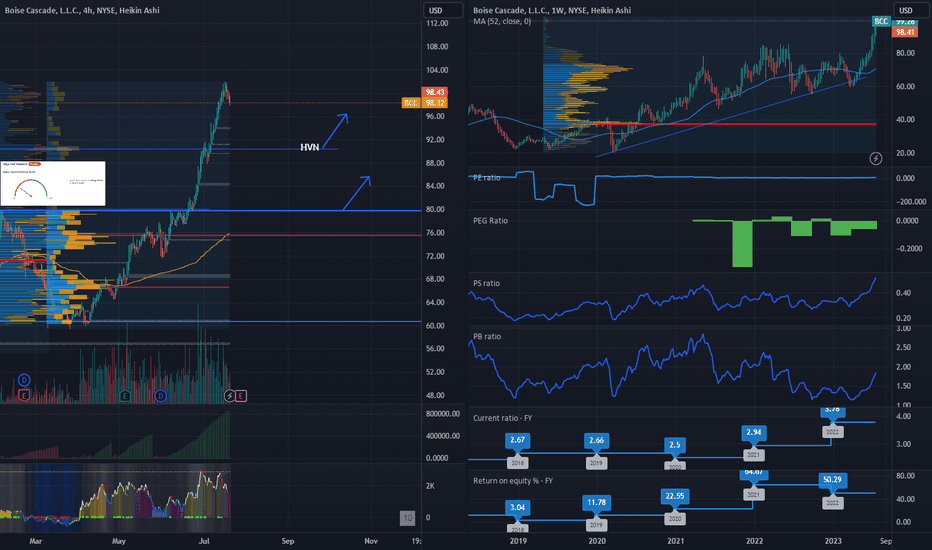Open the USD currency selector on 4h chart
Screen dimensions: 932x550
[x=442, y=10]
